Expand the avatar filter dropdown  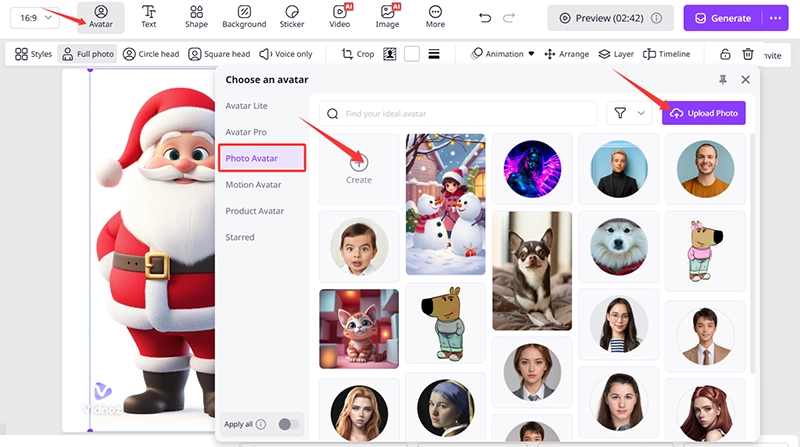(629, 113)
